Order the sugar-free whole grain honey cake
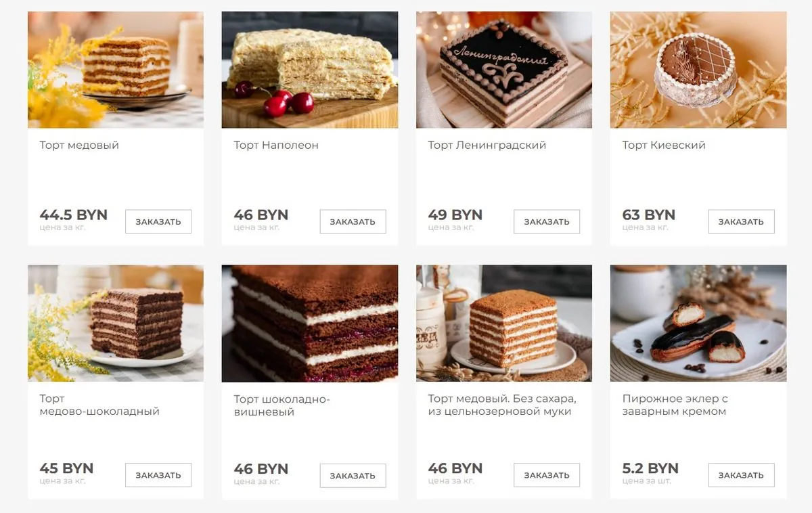Image resolution: width=812 pixels, height=513 pixels. point(547,475)
